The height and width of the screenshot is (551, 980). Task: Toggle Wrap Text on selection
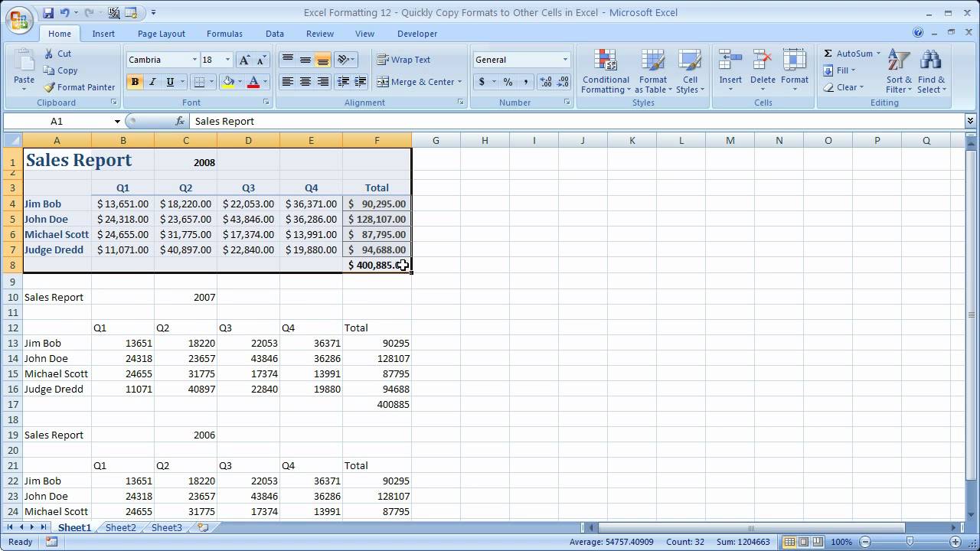(403, 60)
